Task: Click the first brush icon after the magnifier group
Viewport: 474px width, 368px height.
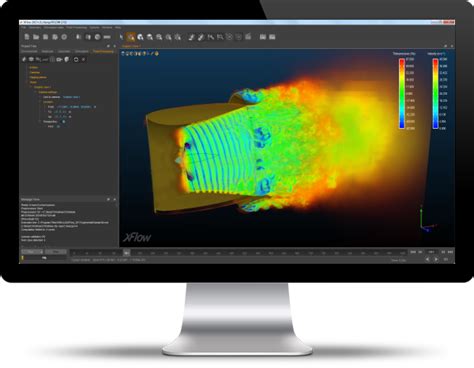Action: tap(191, 37)
